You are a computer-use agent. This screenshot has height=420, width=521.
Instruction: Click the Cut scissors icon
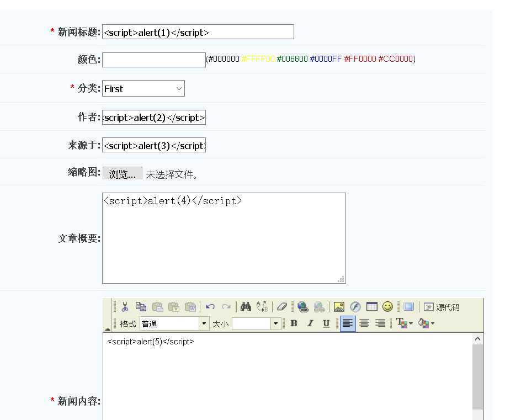pyautogui.click(x=125, y=307)
